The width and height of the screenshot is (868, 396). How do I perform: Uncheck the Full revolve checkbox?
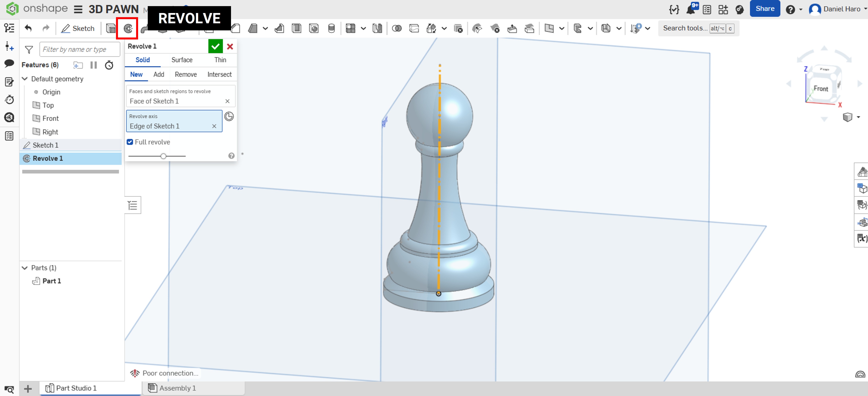130,142
